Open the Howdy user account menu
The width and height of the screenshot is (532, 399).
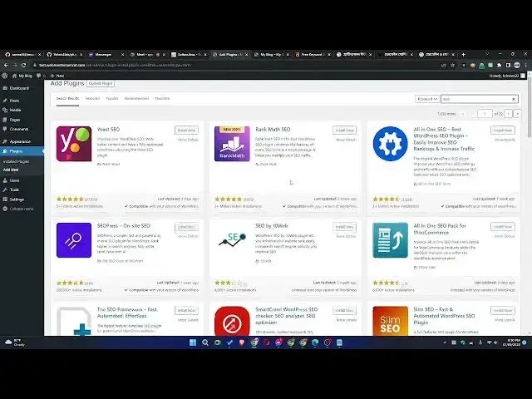pos(507,76)
